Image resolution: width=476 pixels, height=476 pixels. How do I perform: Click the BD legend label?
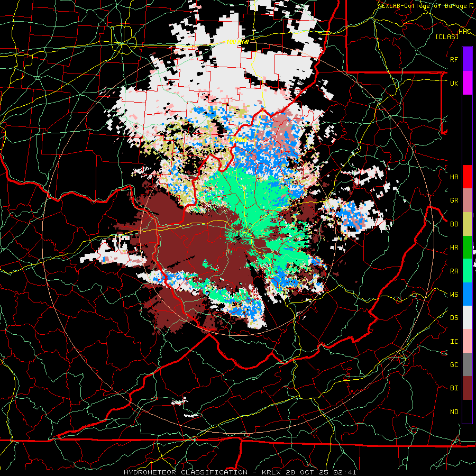(454, 224)
